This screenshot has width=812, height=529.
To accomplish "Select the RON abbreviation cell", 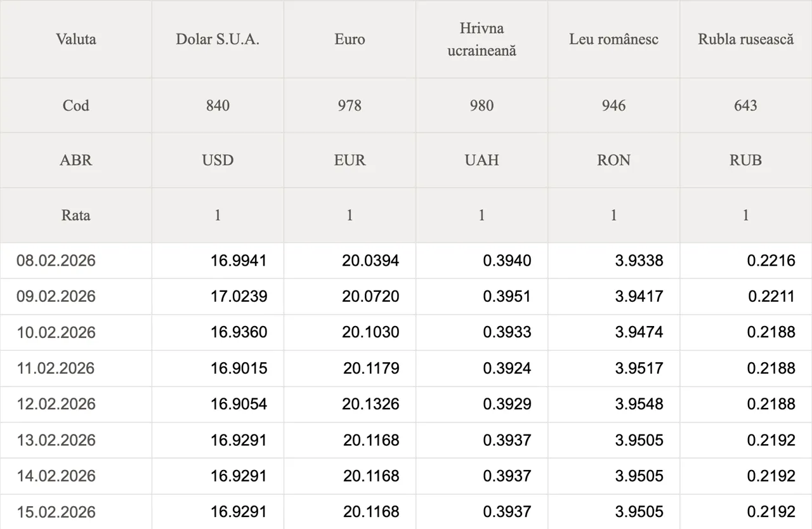I will [613, 160].
